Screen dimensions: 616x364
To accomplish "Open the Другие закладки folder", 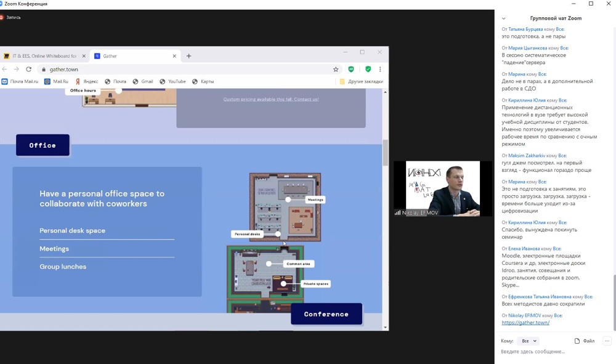I will point(361,81).
